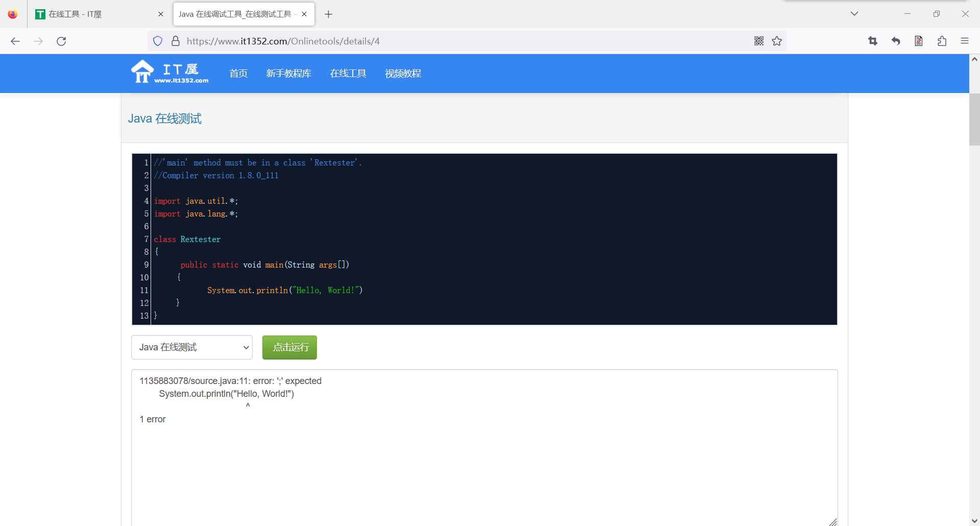Go back to the previous page
This screenshot has height=526, width=980.
(x=15, y=41)
